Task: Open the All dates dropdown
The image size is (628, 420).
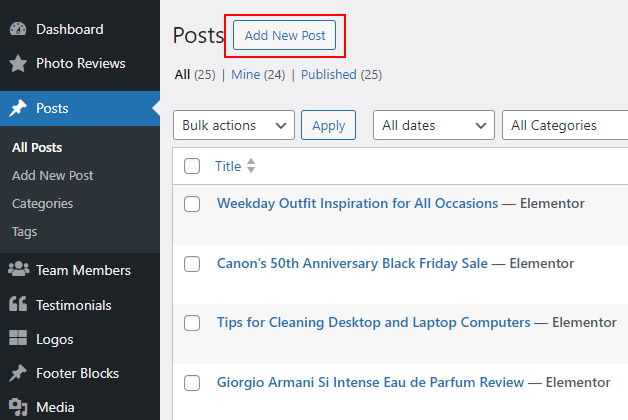Action: pos(434,125)
